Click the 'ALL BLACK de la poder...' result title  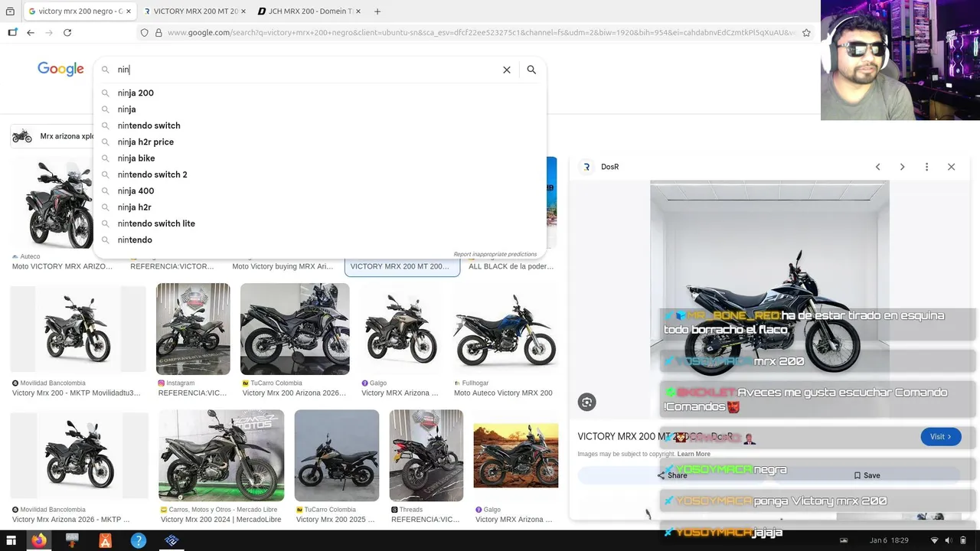click(x=511, y=266)
